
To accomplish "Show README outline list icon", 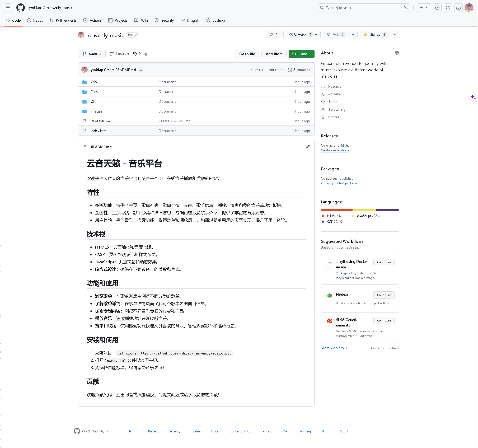I will coord(85,147).
